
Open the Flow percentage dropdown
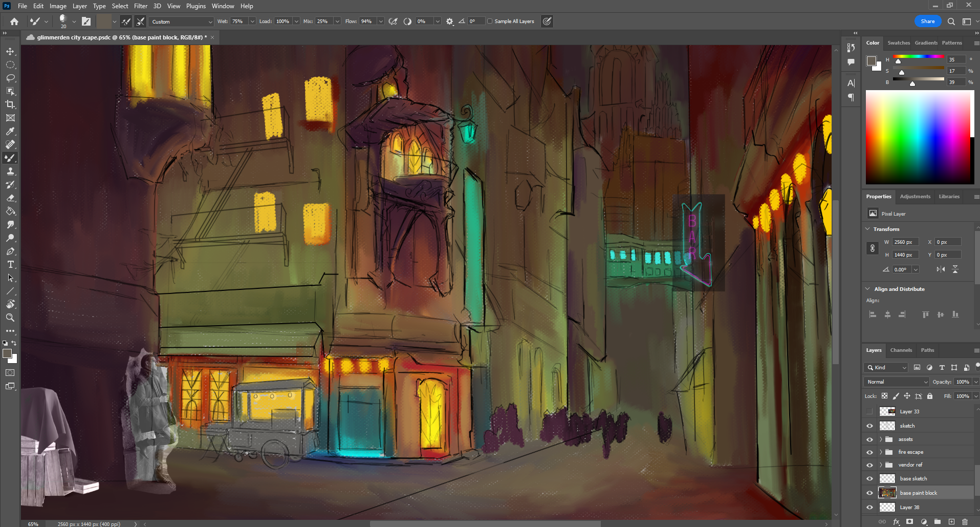click(381, 22)
